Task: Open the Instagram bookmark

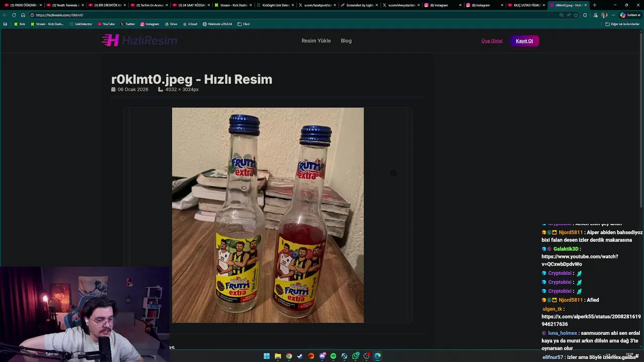Action: (x=150, y=24)
